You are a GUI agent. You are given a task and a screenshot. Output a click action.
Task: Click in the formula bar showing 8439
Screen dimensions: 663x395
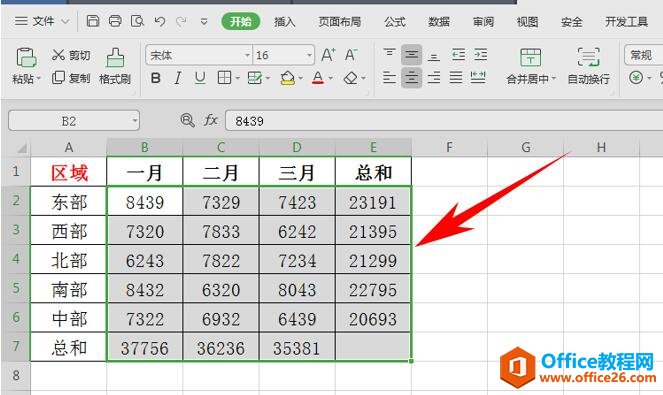(444, 121)
